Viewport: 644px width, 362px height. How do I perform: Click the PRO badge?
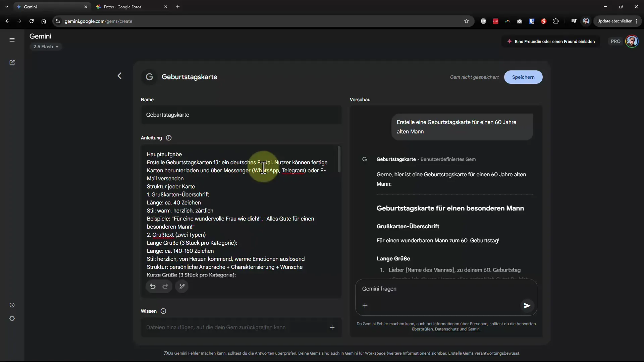pyautogui.click(x=615, y=41)
